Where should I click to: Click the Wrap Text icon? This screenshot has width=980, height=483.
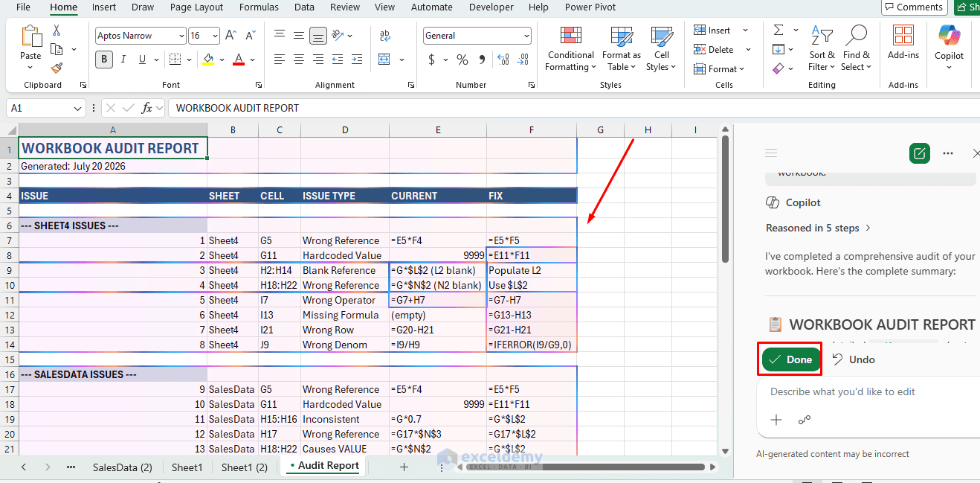385,36
